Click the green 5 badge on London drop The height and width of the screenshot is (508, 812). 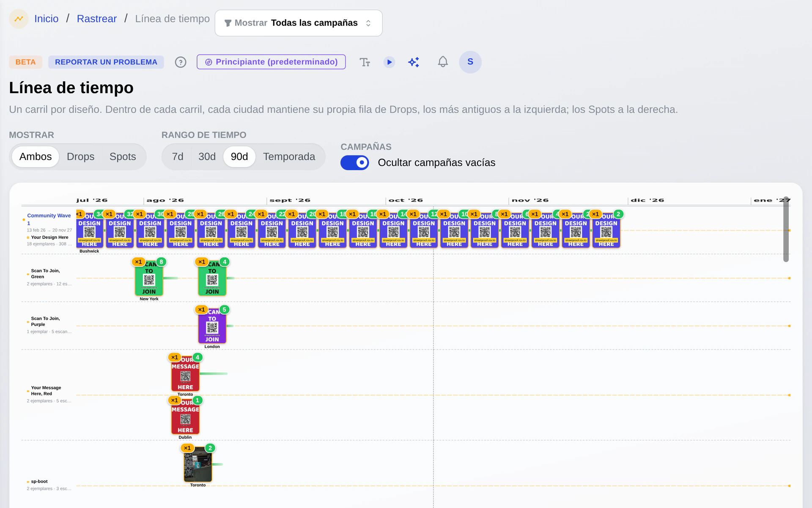click(x=225, y=309)
